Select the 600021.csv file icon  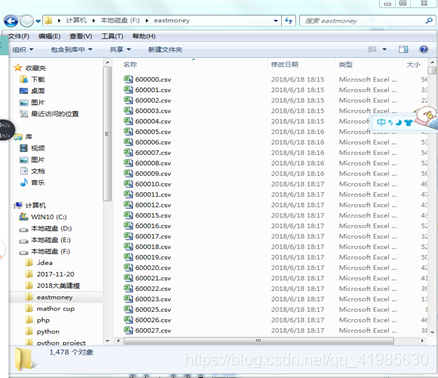tap(128, 278)
